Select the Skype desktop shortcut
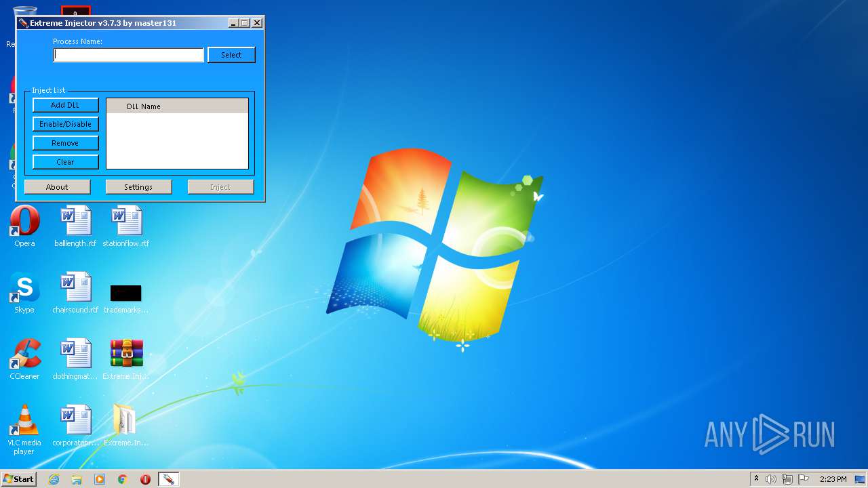Viewport: 868px width, 488px height. (24, 293)
